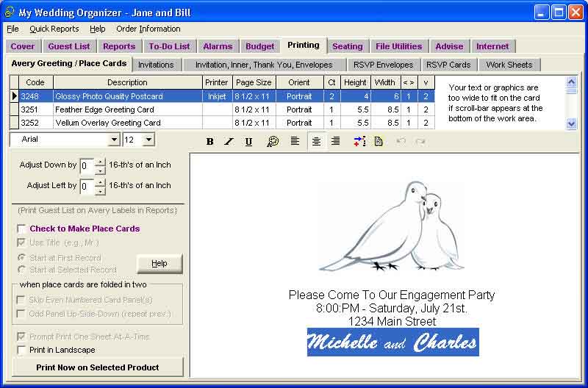This screenshot has height=388, width=588.
Task: Open the Order Information menu
Action: [x=148, y=29]
